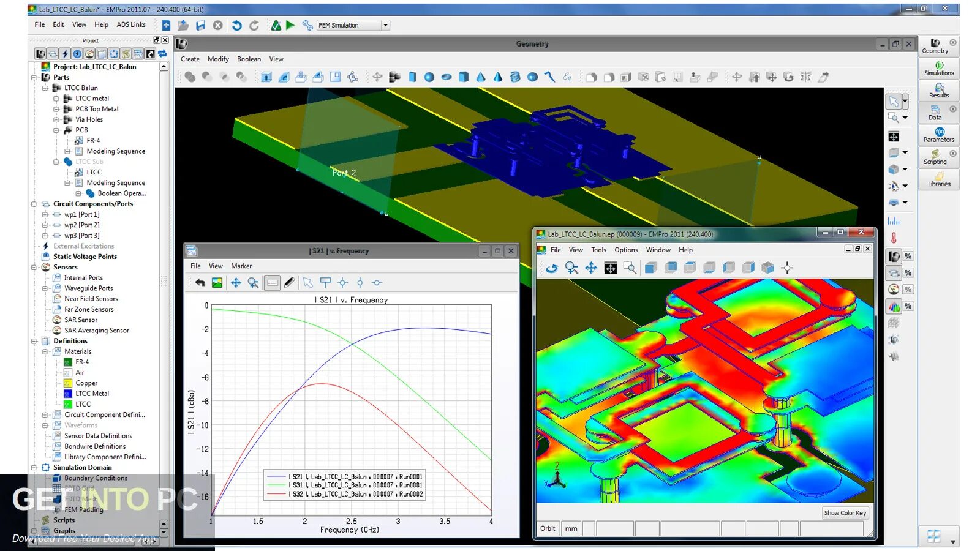Click the FR-4 green material swatch
The image size is (980, 551).
[68, 362]
